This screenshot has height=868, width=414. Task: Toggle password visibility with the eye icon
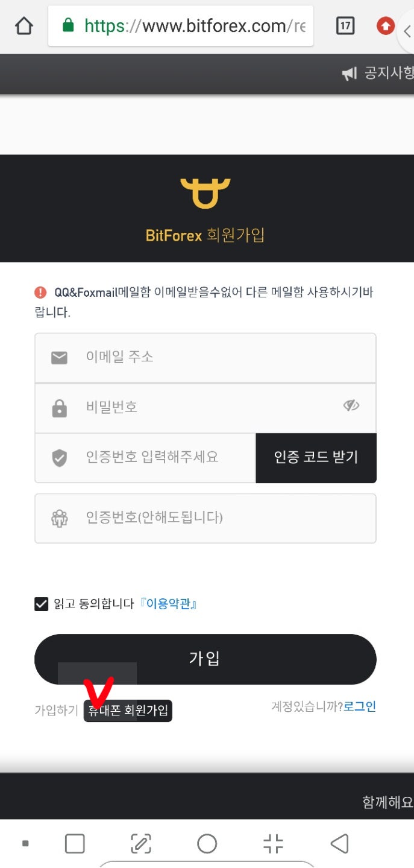tap(351, 406)
